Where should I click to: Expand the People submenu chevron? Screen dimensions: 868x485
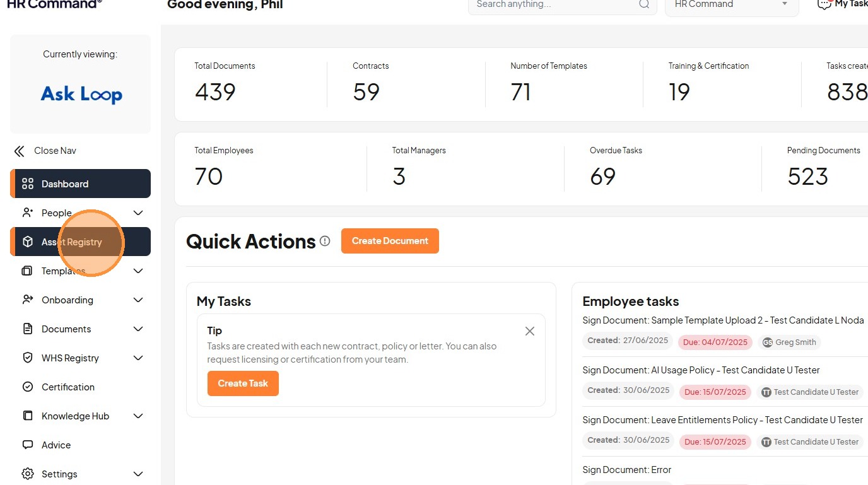138,213
